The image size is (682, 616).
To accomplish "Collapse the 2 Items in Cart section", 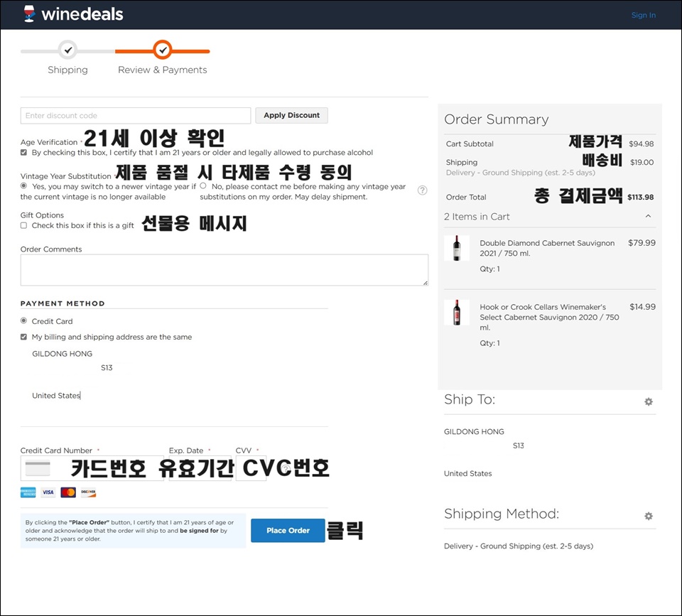I will coord(648,216).
